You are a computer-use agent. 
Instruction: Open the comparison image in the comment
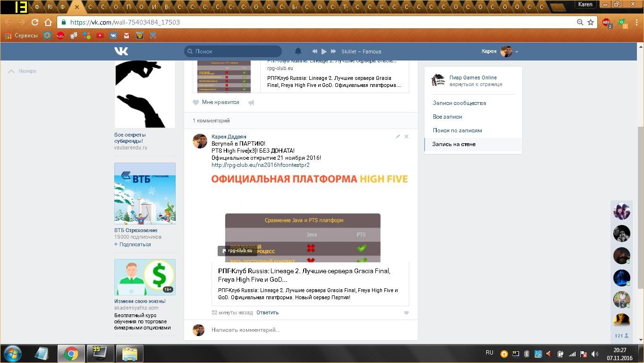coord(310,218)
